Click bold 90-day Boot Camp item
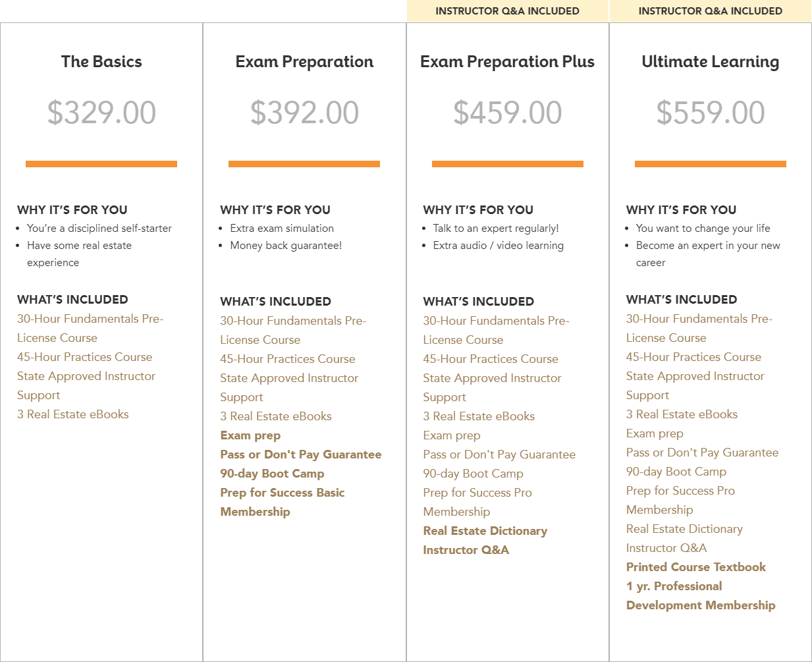 (272, 474)
